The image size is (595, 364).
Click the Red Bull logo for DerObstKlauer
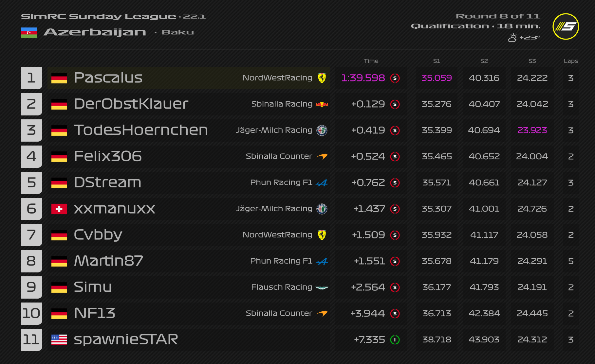(322, 104)
